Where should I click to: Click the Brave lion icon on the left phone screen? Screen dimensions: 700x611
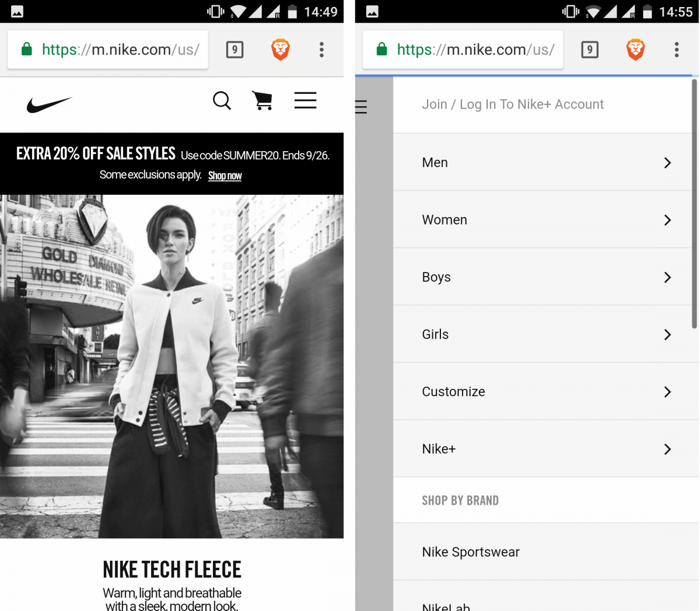coord(281,50)
